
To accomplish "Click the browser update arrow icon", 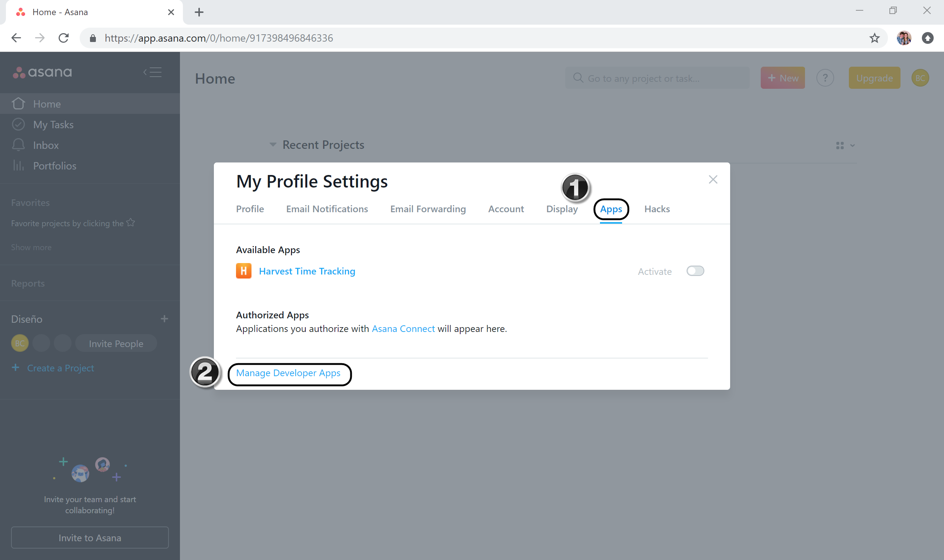I will click(927, 38).
